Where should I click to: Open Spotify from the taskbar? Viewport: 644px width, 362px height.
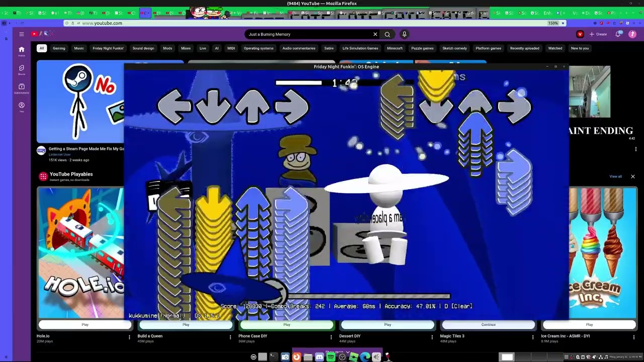[331, 357]
